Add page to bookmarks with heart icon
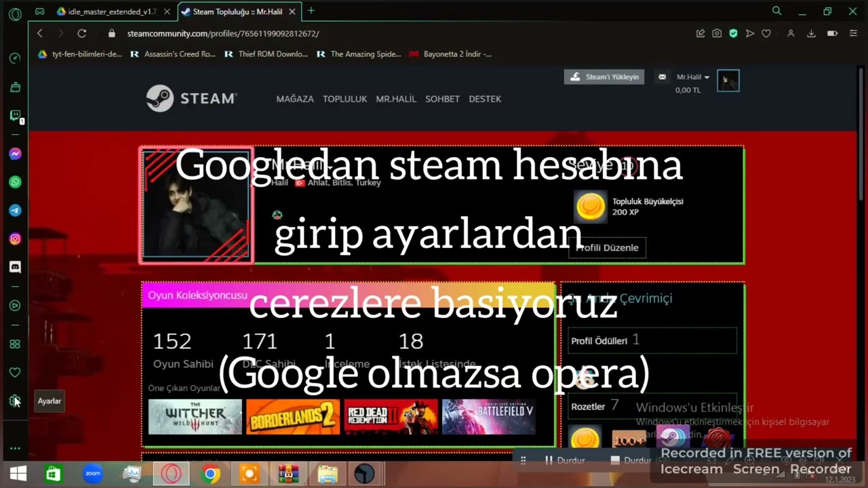Image resolution: width=868 pixels, height=488 pixels. (x=766, y=33)
